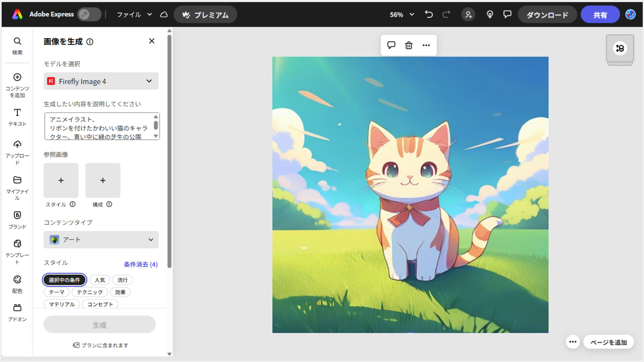Delete the cat image using the trash icon
This screenshot has height=362, width=644.
[409, 45]
